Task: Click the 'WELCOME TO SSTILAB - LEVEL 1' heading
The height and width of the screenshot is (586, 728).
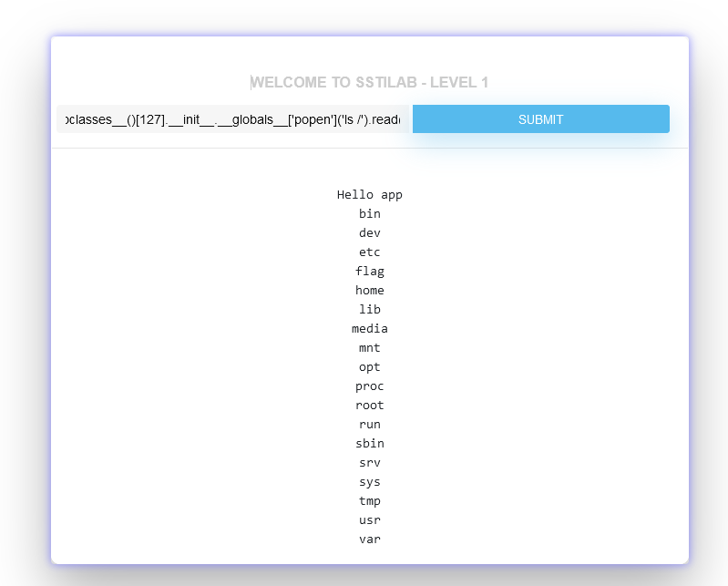Action: coord(370,82)
